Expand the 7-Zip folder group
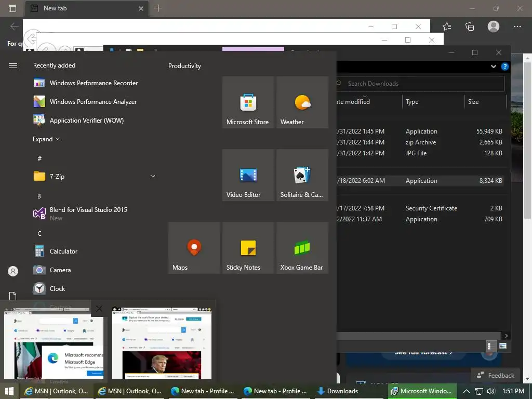The image size is (532, 399). (x=153, y=176)
